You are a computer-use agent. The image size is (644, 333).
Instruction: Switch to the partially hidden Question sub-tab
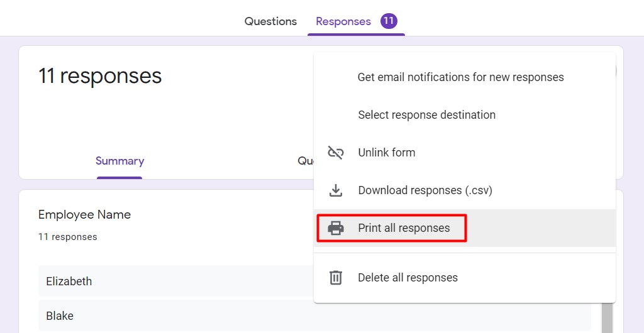pos(306,161)
